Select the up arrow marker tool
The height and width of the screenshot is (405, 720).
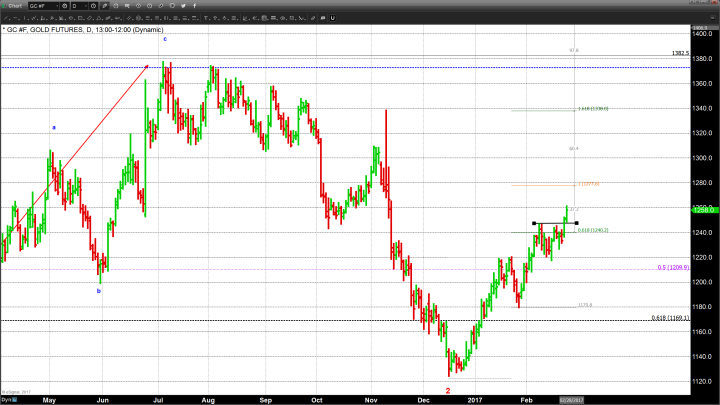215,18
